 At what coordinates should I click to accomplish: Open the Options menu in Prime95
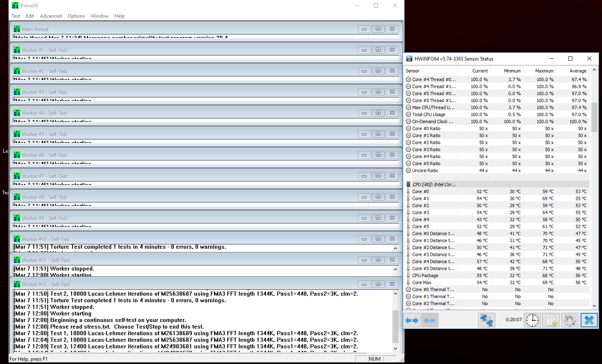tap(76, 16)
